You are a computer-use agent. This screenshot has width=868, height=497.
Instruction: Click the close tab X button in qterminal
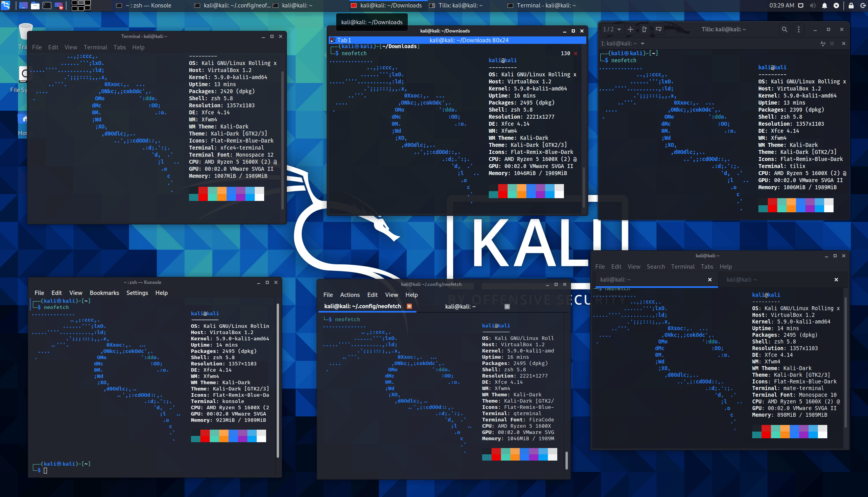pyautogui.click(x=410, y=306)
